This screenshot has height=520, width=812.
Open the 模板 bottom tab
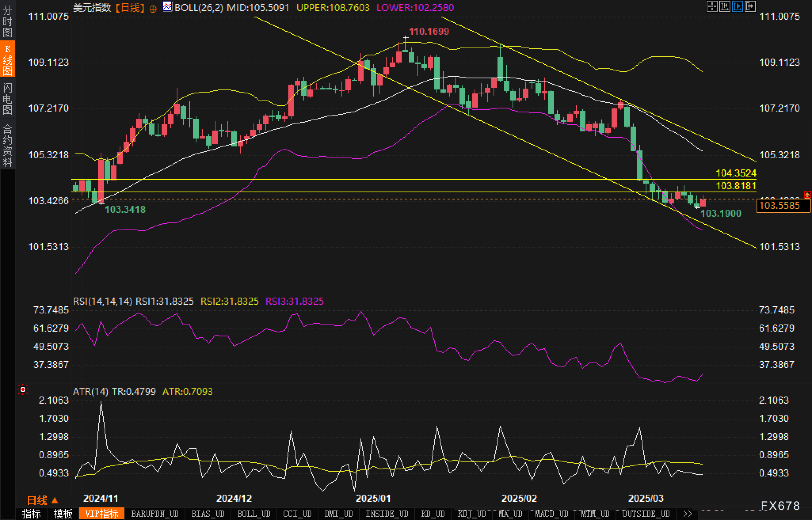coord(63,514)
